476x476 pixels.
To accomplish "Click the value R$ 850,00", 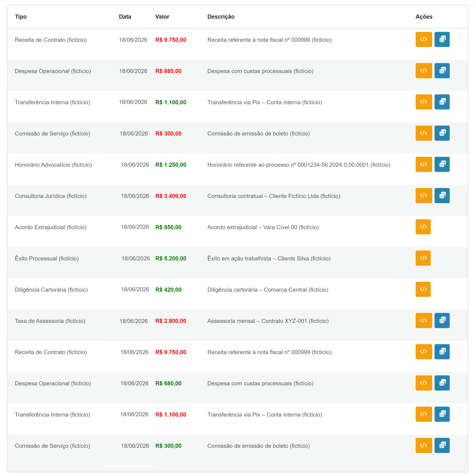I will (168, 227).
